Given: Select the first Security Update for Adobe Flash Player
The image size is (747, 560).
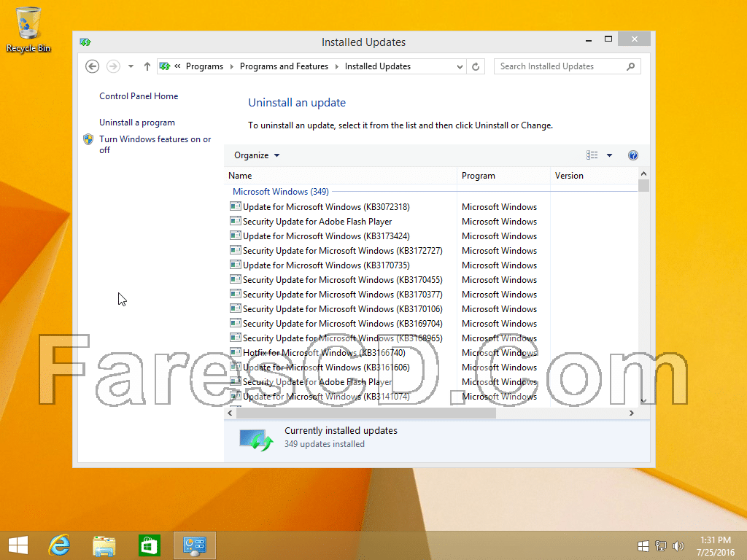Looking at the screenshot, I should pos(317,222).
